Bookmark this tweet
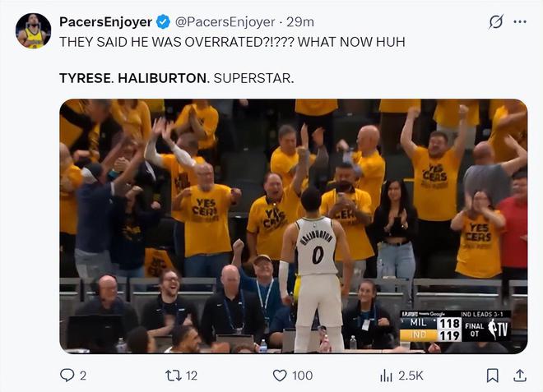Image resolution: width=543 pixels, height=392 pixels. point(493,376)
